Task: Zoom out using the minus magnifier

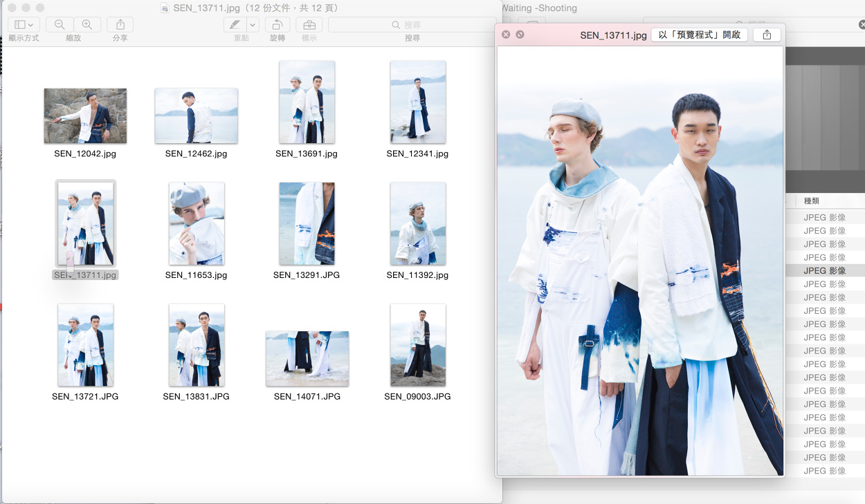Action: pos(60,25)
